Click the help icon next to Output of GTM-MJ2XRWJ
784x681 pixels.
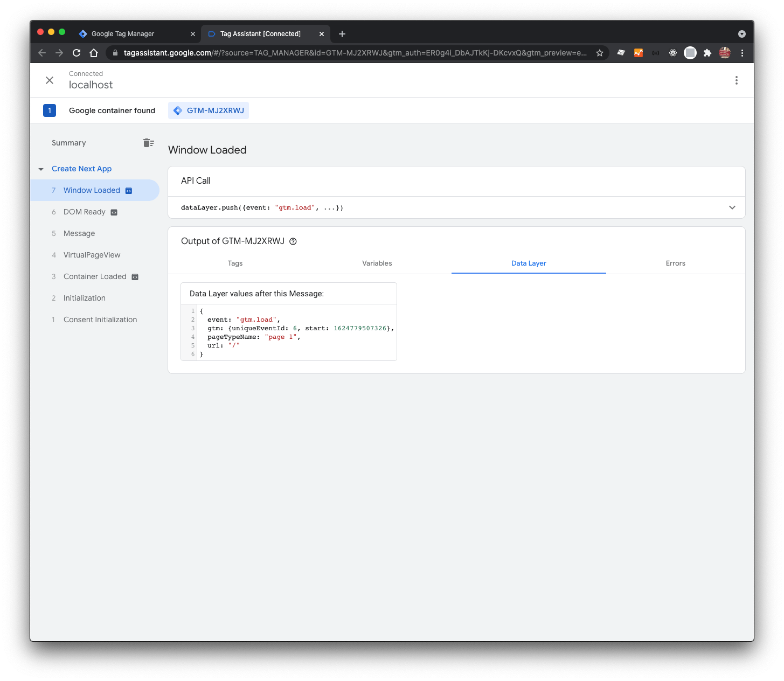[x=293, y=241]
